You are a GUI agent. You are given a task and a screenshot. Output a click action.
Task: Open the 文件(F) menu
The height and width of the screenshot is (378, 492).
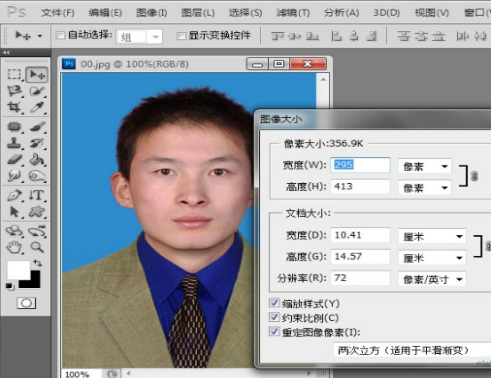point(58,13)
